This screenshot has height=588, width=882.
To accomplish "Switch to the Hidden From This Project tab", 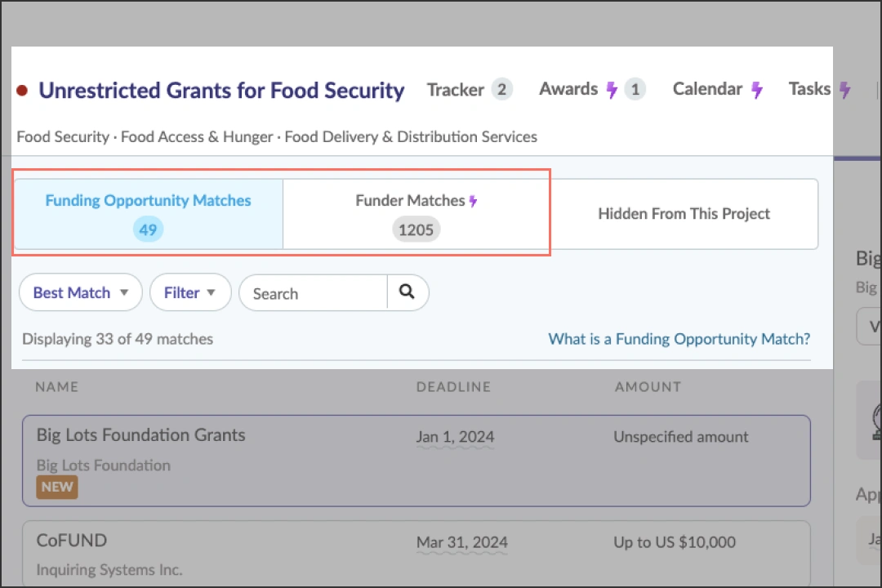I will [x=684, y=214].
